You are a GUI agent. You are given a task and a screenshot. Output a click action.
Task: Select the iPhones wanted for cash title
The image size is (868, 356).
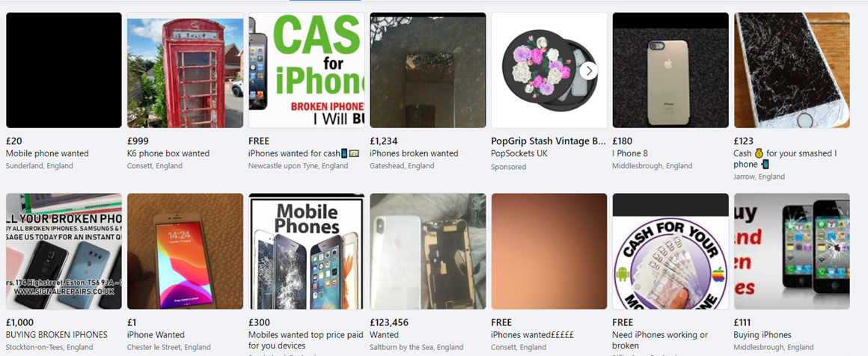pos(304,153)
